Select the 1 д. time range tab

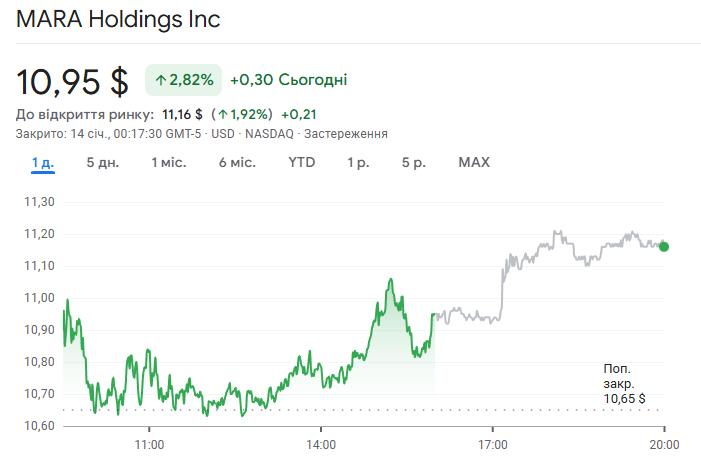click(x=42, y=162)
